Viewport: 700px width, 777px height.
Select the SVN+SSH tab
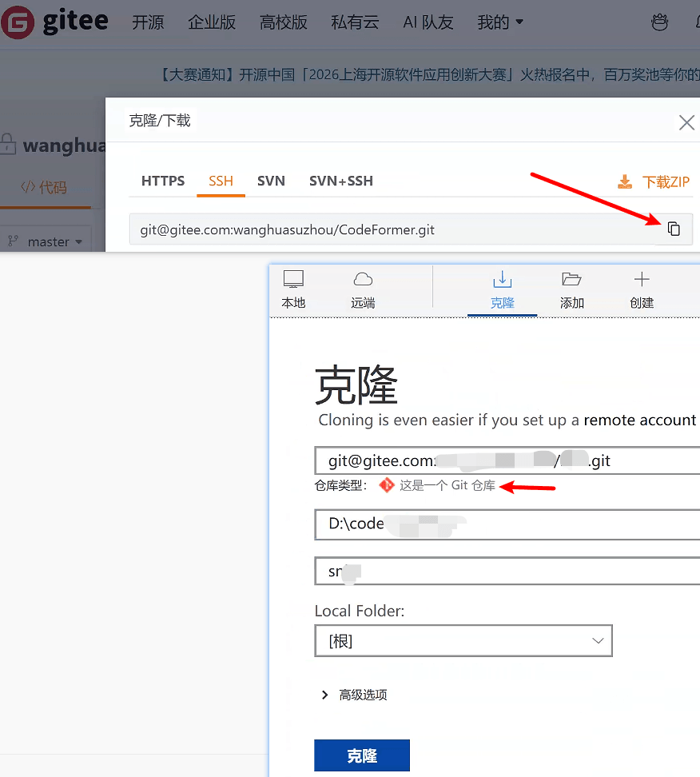tap(341, 181)
